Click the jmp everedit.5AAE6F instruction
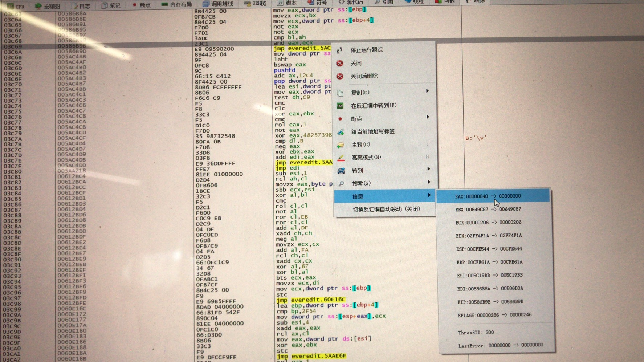 point(311,356)
